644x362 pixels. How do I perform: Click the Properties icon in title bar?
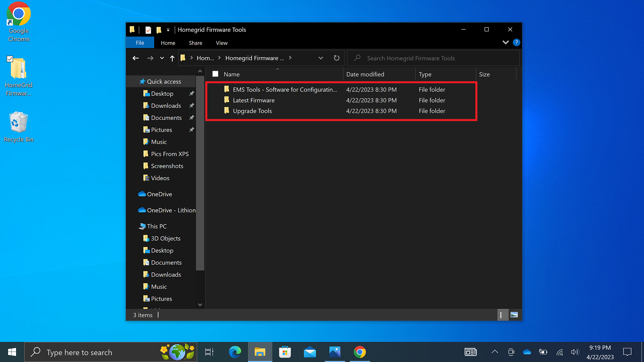click(x=149, y=30)
